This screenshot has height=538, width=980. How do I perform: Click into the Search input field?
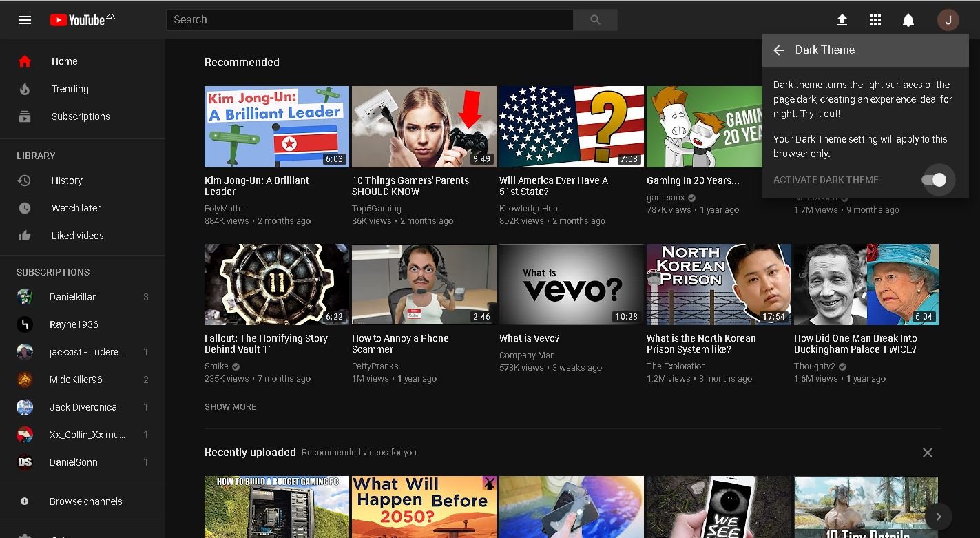tap(369, 20)
